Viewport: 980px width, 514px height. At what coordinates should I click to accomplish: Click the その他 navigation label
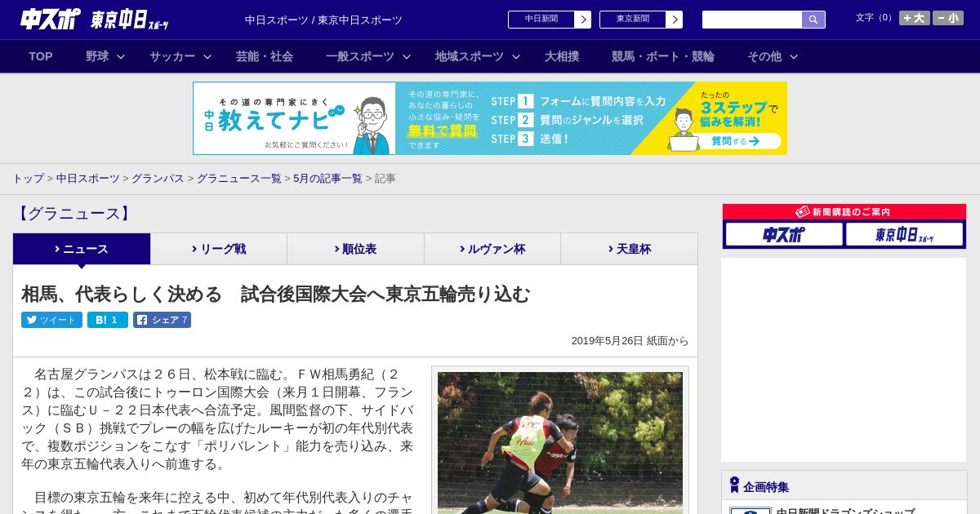coord(764,56)
